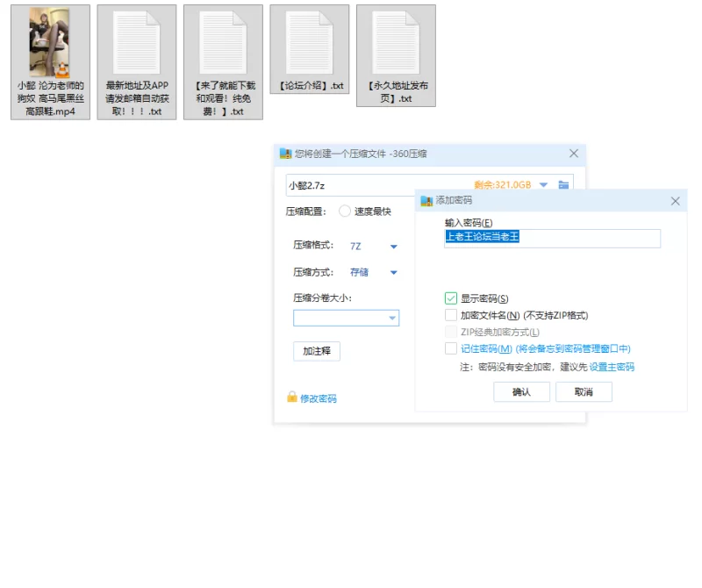
Task: Click the lock icon next to 修改密码
Action: (x=292, y=397)
